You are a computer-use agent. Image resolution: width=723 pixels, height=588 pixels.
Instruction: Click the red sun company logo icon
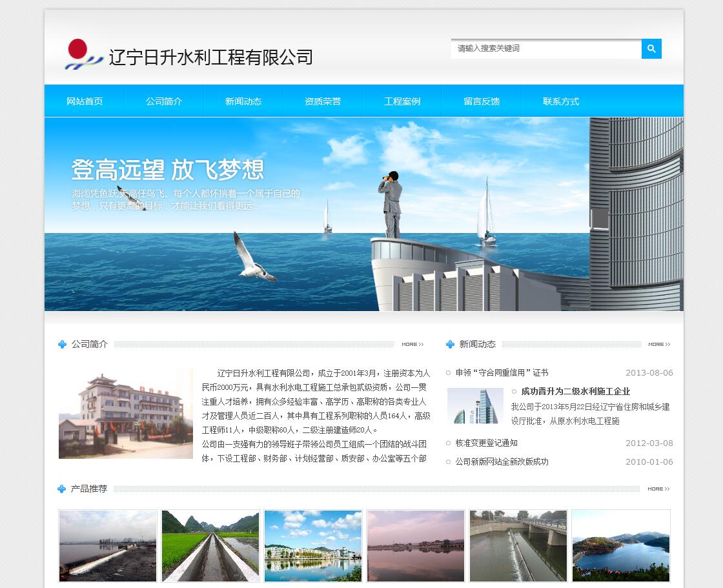tap(79, 50)
